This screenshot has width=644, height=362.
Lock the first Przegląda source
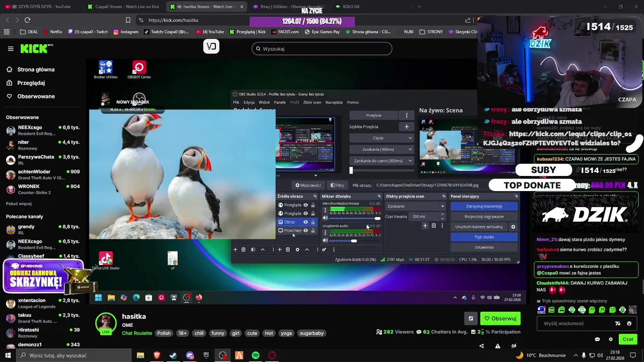coord(312,205)
